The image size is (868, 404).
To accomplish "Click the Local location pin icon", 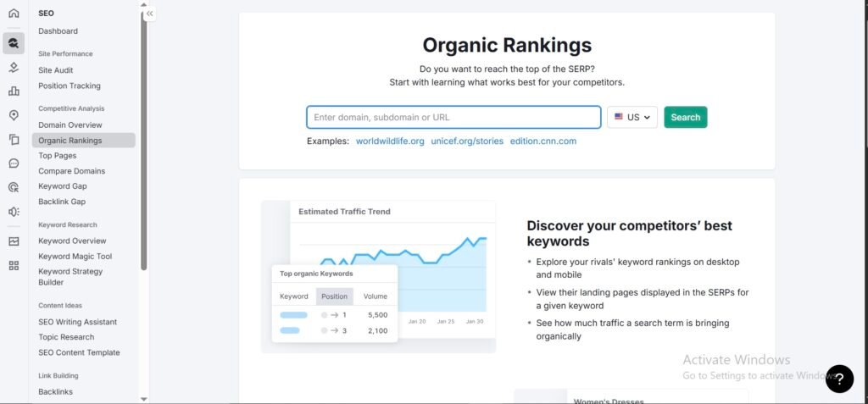I will pyautogui.click(x=14, y=115).
